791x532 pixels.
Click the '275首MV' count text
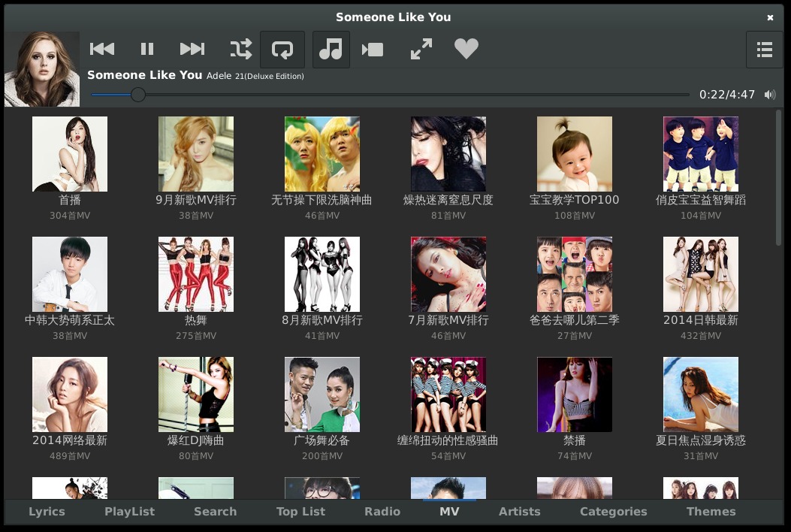click(x=196, y=336)
